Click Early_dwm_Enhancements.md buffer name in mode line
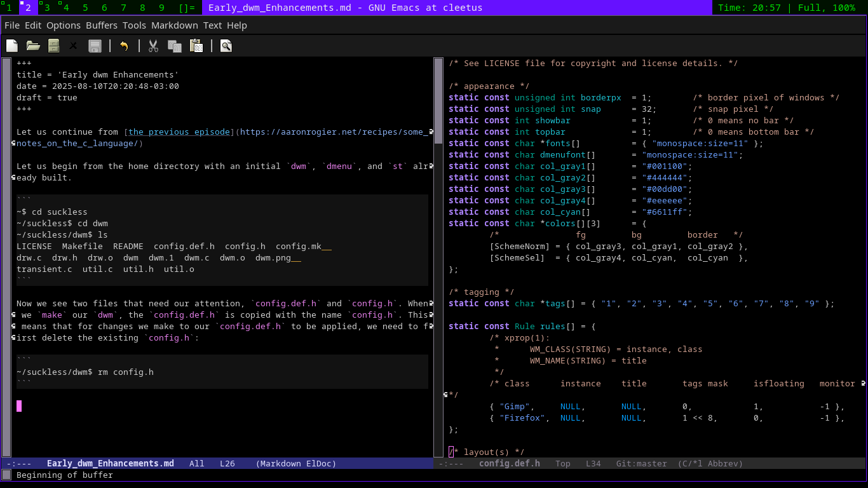 pos(111,464)
